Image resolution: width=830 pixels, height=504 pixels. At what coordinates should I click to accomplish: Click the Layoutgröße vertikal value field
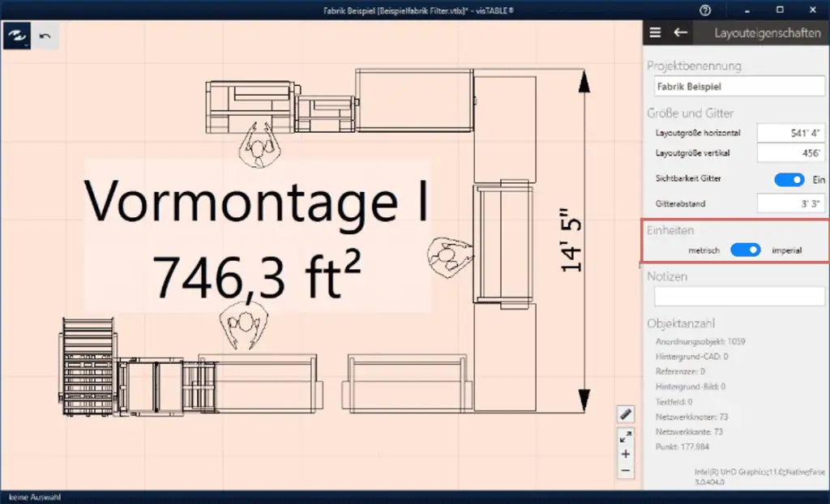790,153
